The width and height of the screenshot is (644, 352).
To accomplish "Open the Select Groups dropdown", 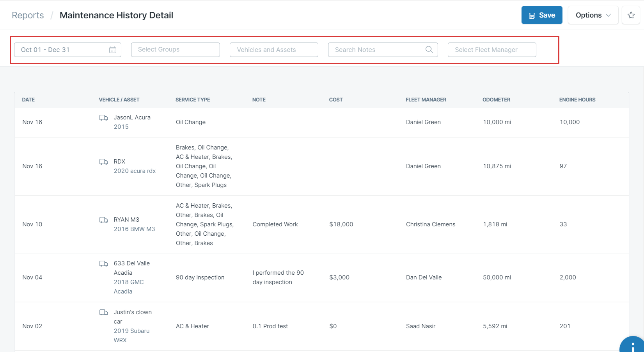I will coord(176,50).
